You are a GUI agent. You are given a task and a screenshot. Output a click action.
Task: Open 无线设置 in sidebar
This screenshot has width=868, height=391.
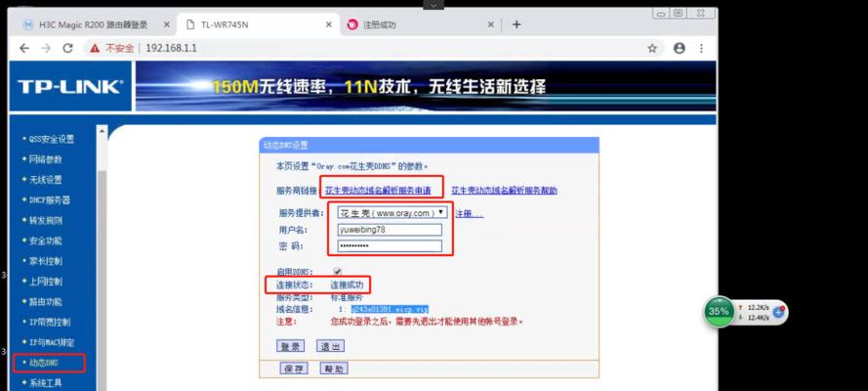pyautogui.click(x=45, y=180)
